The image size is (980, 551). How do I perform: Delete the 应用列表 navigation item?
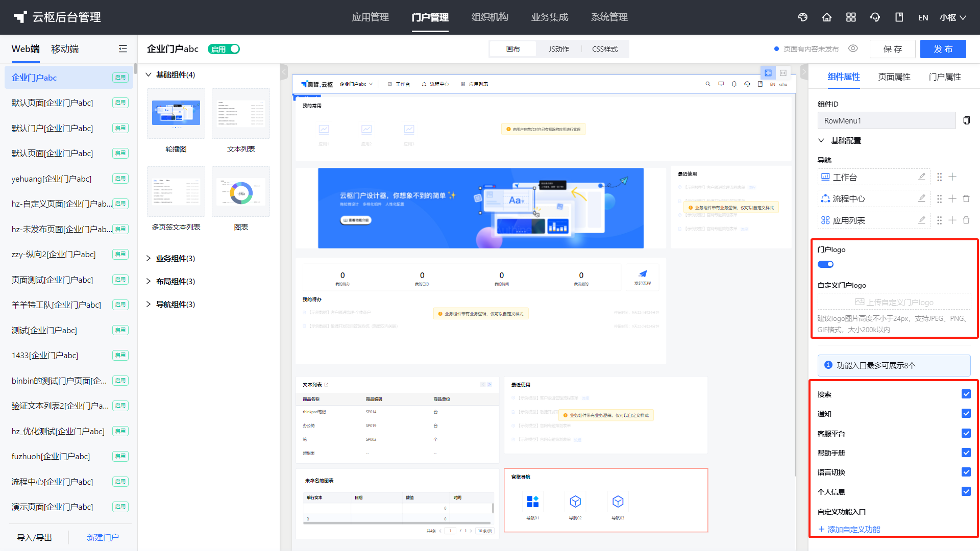tap(966, 220)
